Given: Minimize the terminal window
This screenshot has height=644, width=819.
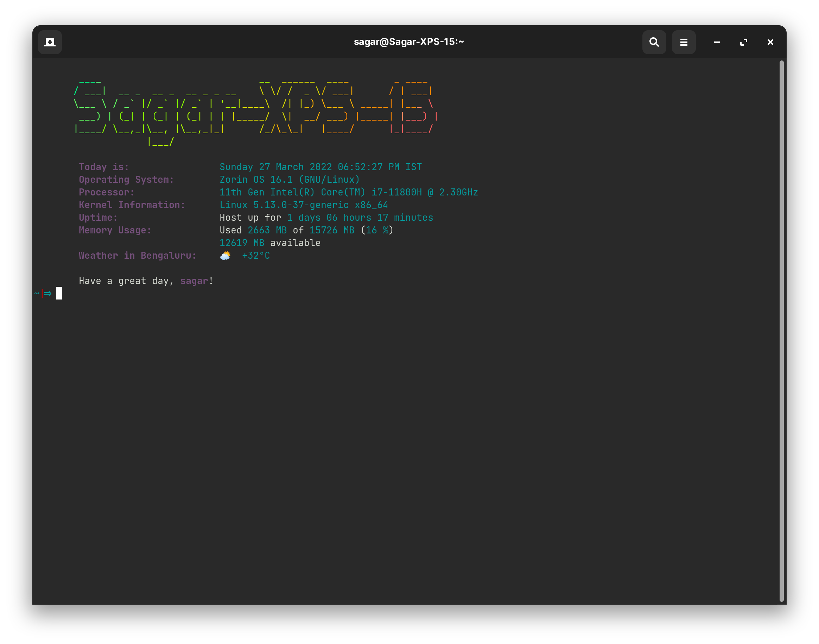Looking at the screenshot, I should pos(717,42).
